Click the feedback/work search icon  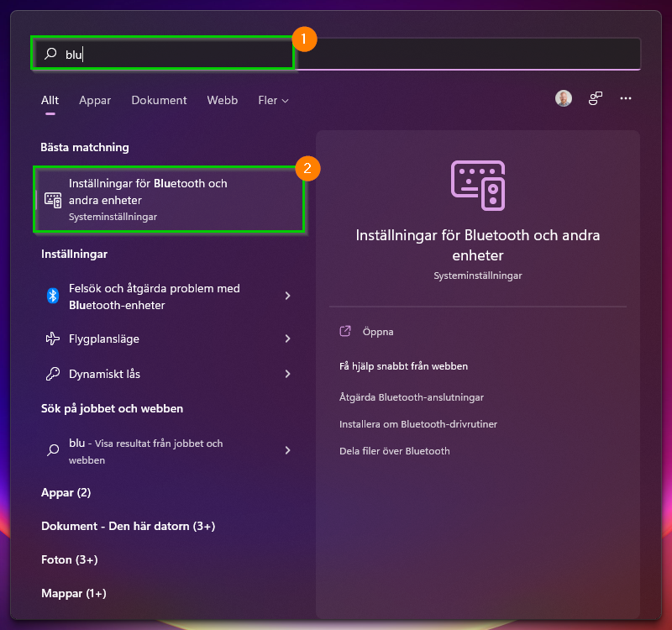point(595,98)
